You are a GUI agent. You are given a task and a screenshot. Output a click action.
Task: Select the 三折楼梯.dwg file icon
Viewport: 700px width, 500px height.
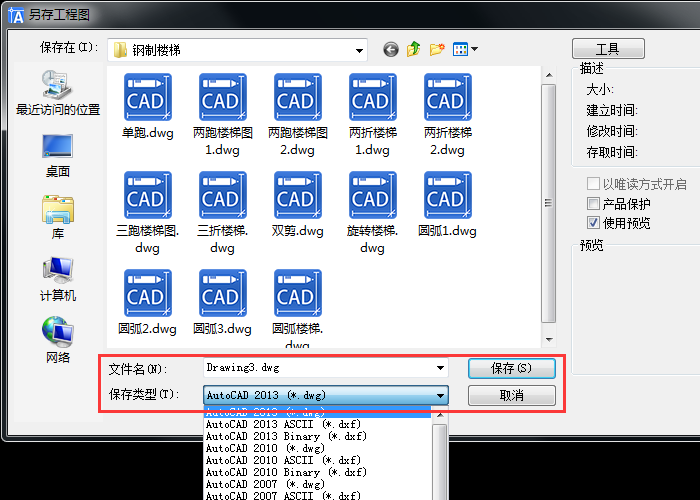[223, 195]
